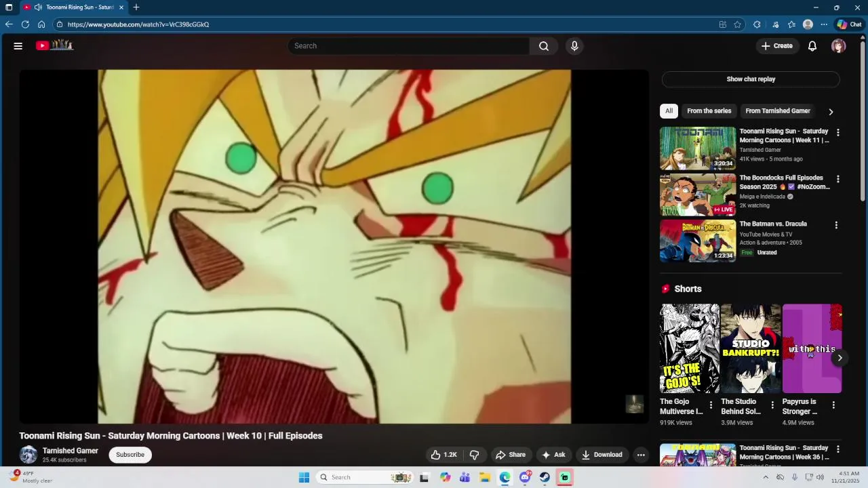Image resolution: width=868 pixels, height=488 pixels.
Task: Open more actions ellipsis under video
Action: [641, 455]
